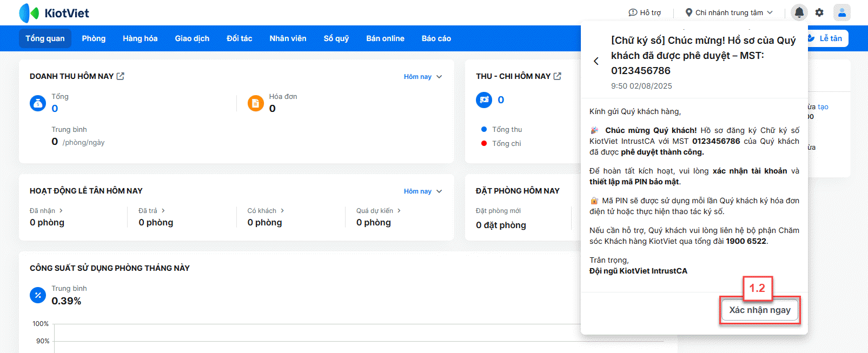Switch to the Tổng quan tab
This screenshot has width=868, height=353.
[45, 38]
